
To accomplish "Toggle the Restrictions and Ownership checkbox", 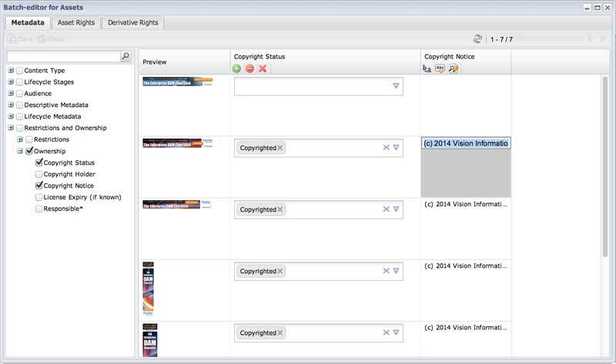I will [20, 128].
